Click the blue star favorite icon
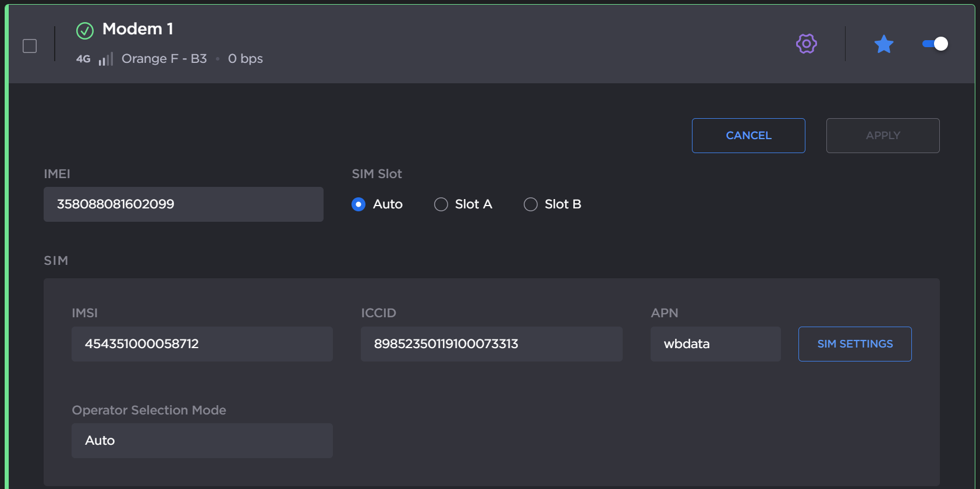This screenshot has width=980, height=489. pyautogui.click(x=883, y=44)
